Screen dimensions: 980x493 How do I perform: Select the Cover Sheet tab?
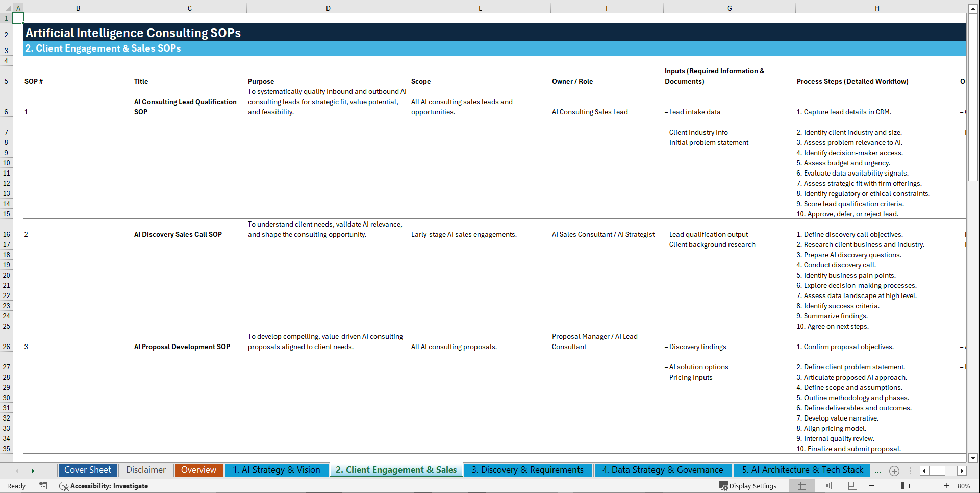[87, 470]
